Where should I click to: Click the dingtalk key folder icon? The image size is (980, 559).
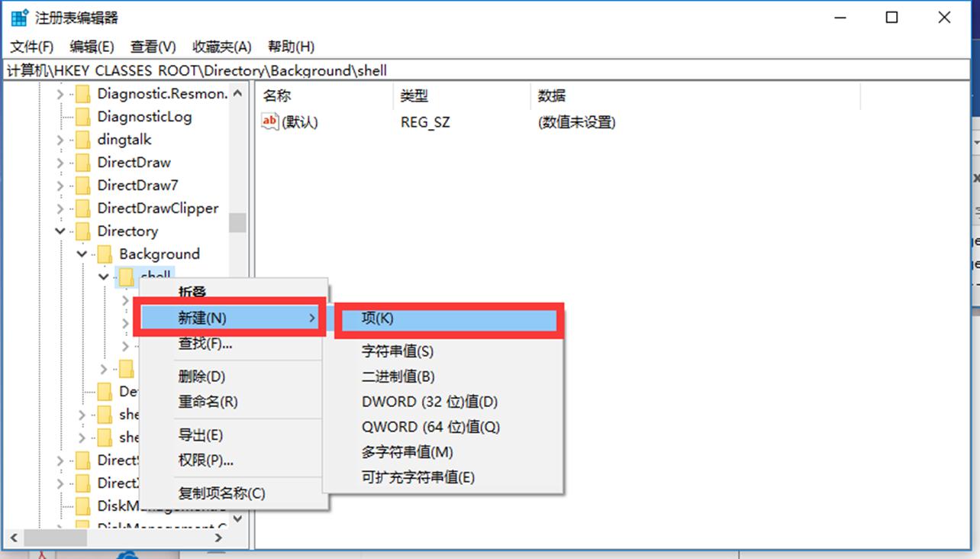pos(84,139)
